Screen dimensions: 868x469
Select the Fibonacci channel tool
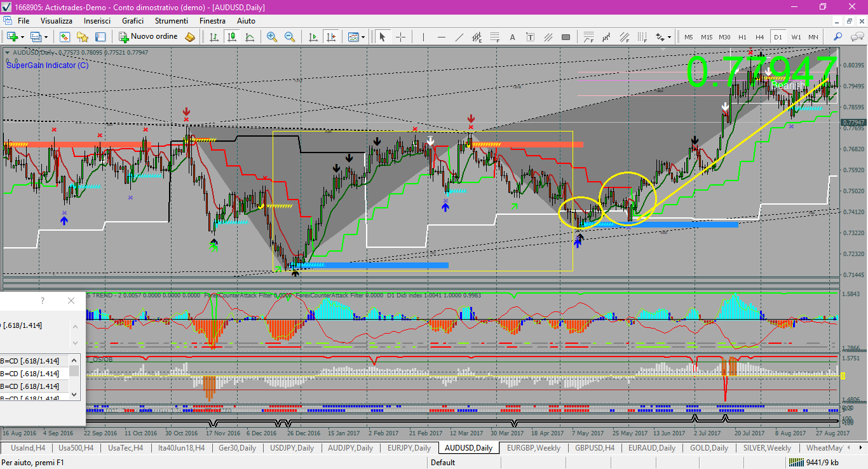click(625, 37)
